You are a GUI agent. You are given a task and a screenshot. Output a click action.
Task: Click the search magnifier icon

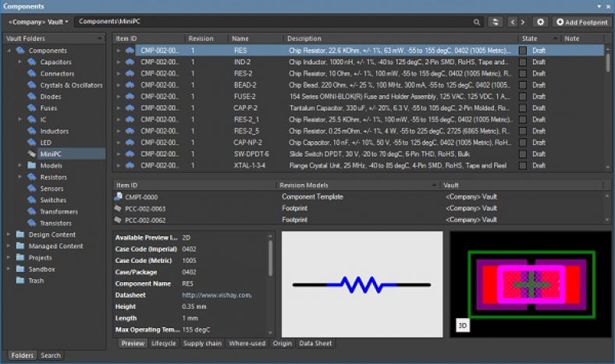click(x=477, y=22)
